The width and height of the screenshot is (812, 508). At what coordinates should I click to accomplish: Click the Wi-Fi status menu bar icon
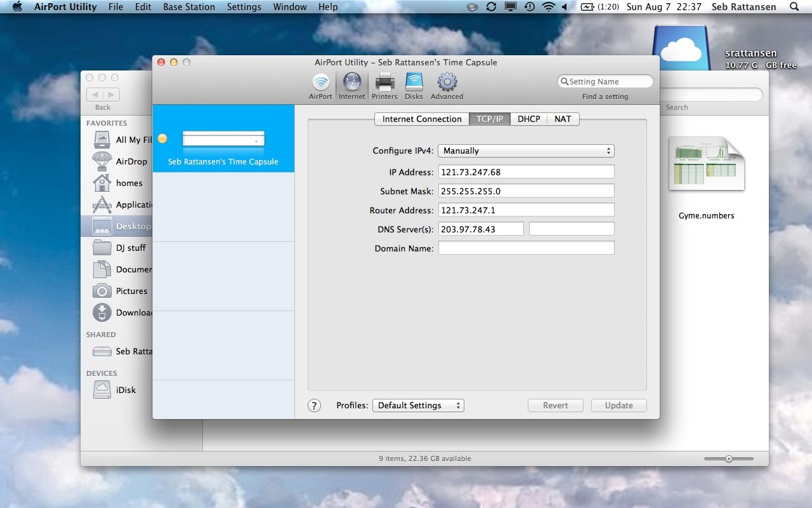[548, 7]
